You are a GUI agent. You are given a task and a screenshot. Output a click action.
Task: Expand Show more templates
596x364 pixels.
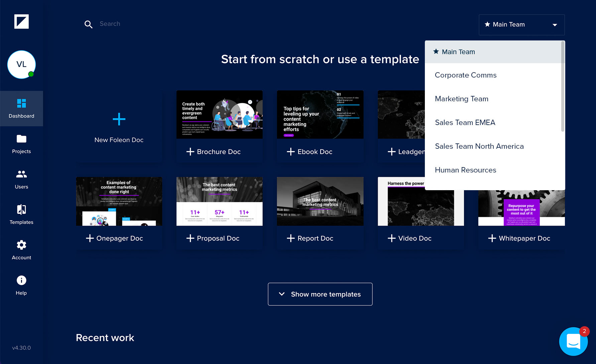coord(320,294)
